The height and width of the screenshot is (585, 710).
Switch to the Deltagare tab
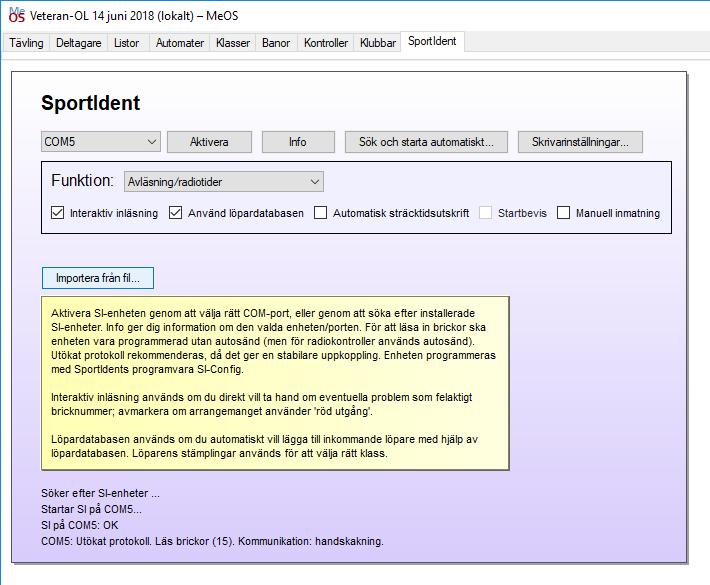pyautogui.click(x=78, y=43)
